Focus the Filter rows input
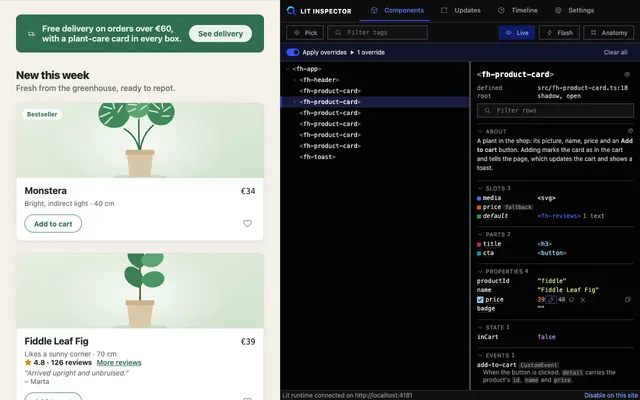640x400 pixels. pyautogui.click(x=555, y=111)
